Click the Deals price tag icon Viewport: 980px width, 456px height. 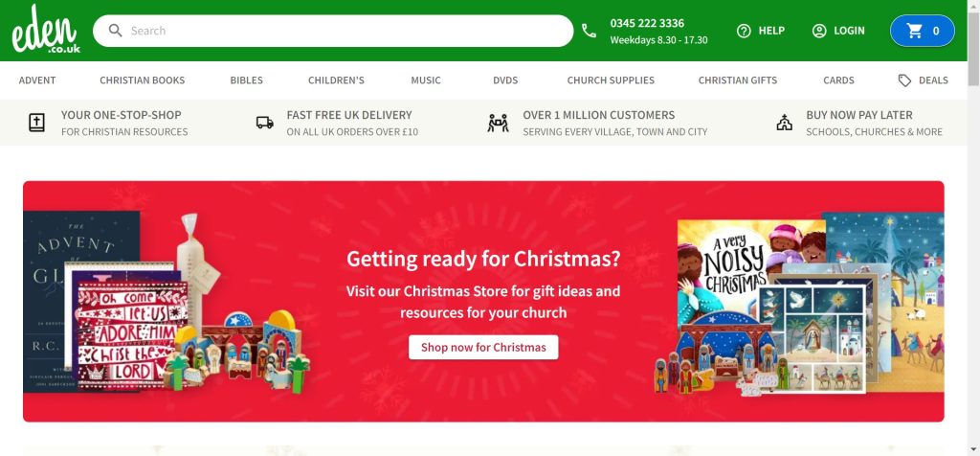coord(904,80)
